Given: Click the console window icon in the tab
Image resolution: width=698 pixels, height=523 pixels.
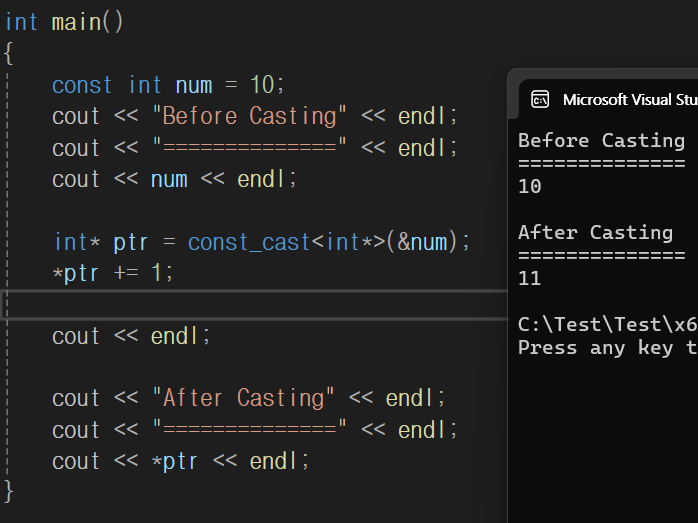Looking at the screenshot, I should coord(540,100).
